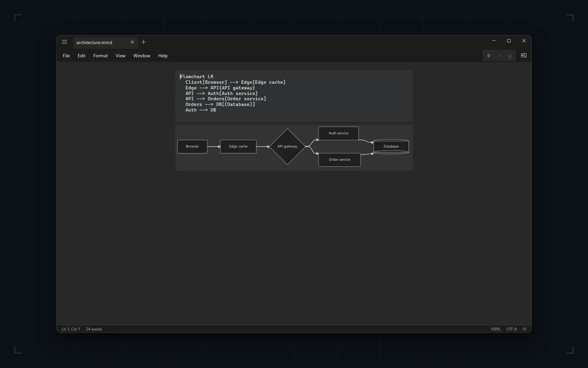Click the 'Auth --> DB' code line
The image size is (588, 368).
[201, 110]
